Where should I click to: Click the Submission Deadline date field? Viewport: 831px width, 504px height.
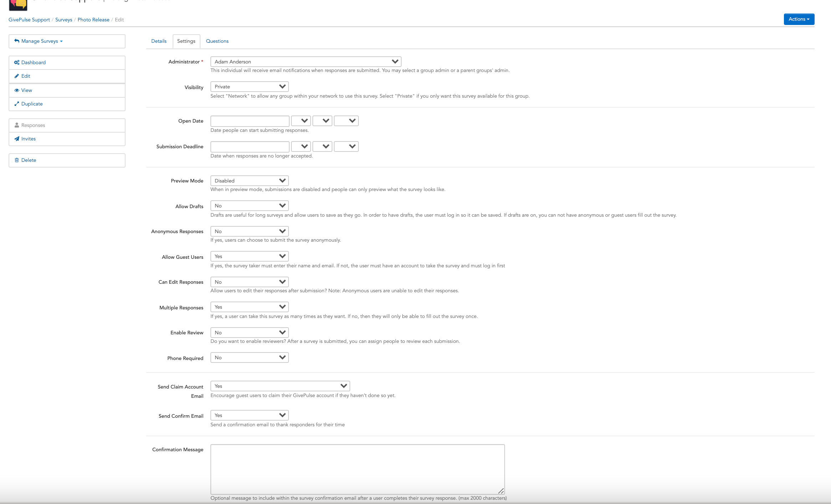click(x=250, y=146)
